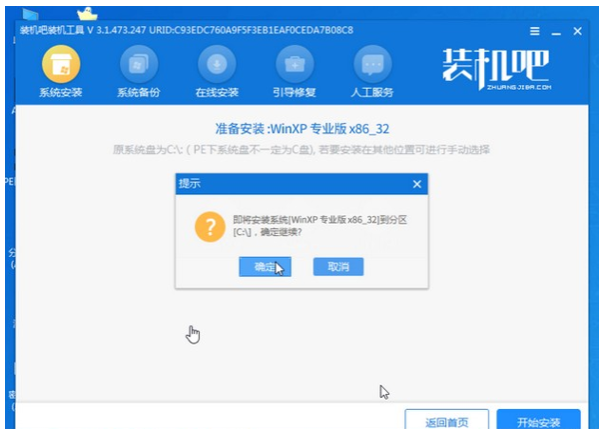Click the dialog message about partition C:\
Image resolution: width=604 pixels, height=440 pixels.
[320, 226]
